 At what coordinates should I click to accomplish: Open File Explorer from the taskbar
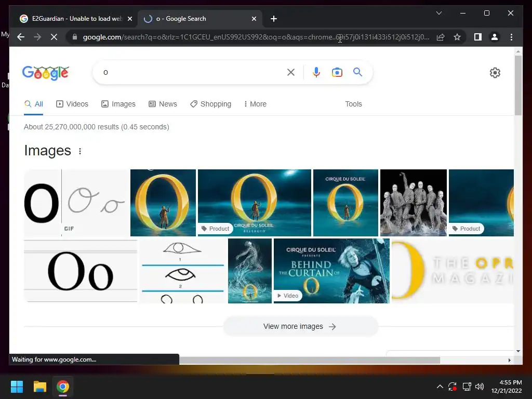(x=39, y=387)
